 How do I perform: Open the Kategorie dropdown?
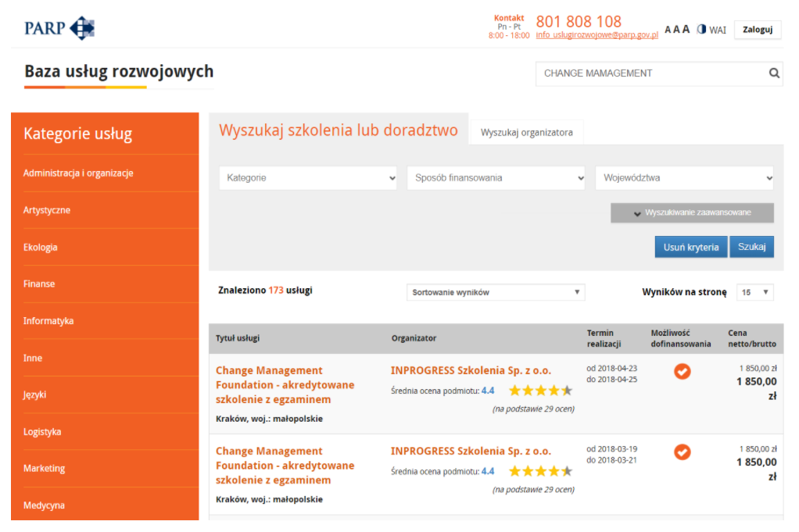pyautogui.click(x=308, y=178)
